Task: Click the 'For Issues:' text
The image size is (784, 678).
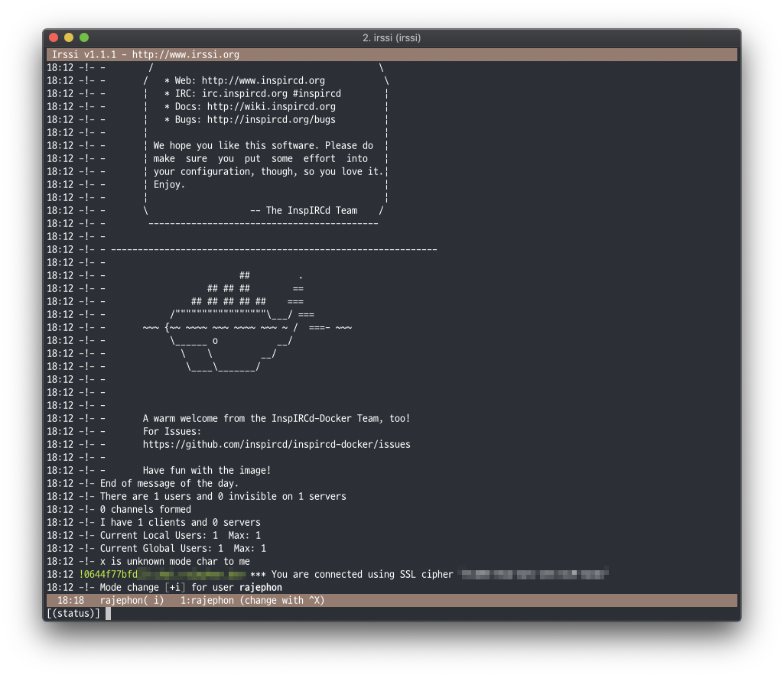Action: point(172,431)
